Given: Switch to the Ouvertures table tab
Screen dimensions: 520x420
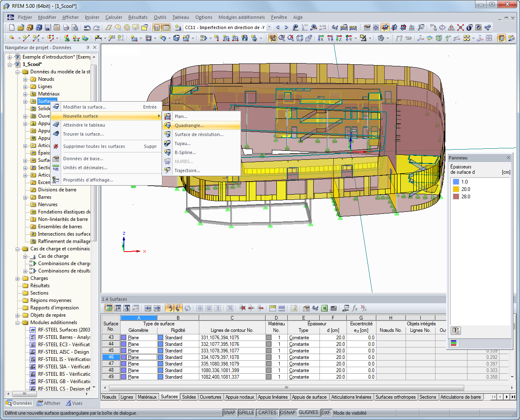Looking at the screenshot, I should [210, 397].
